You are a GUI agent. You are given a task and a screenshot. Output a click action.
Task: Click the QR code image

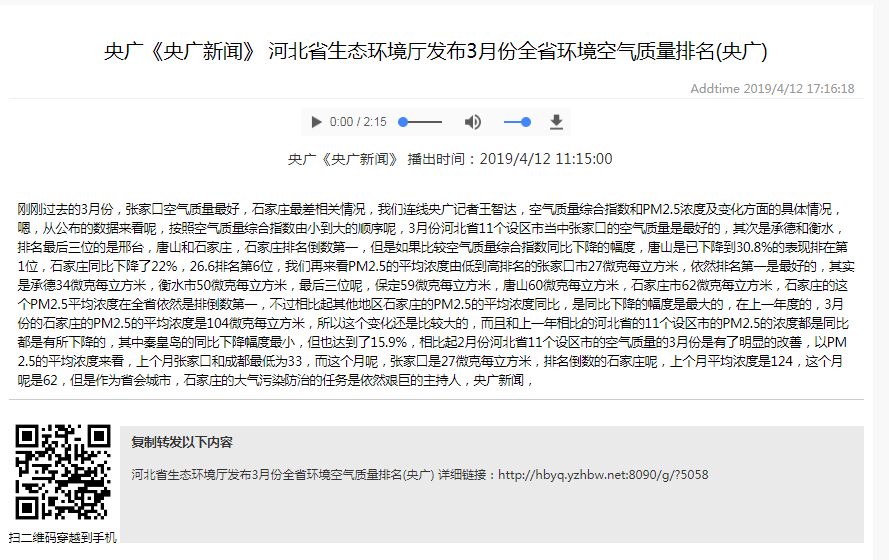[x=63, y=473]
